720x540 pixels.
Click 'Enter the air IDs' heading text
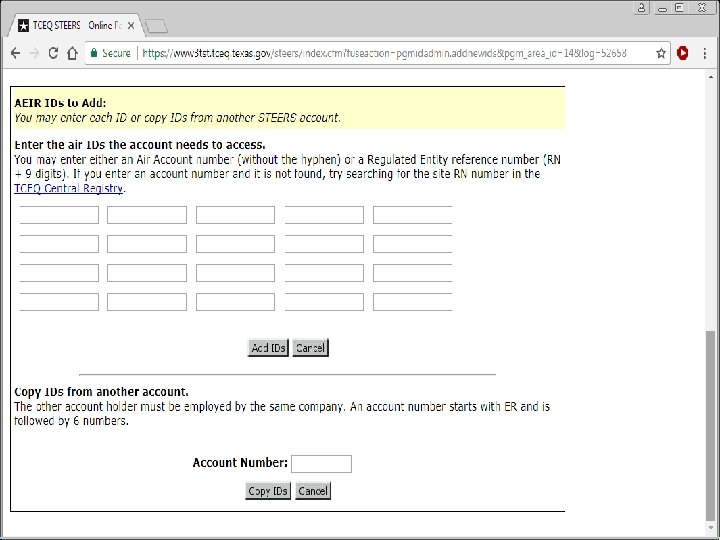click(140, 145)
